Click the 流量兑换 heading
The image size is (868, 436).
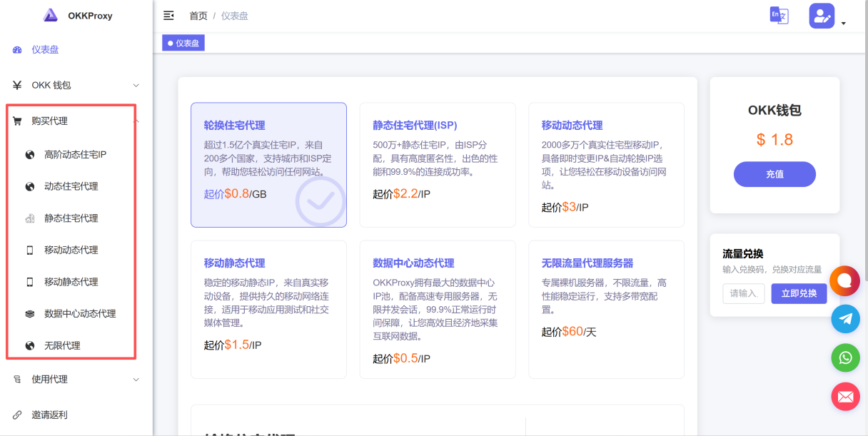point(742,253)
